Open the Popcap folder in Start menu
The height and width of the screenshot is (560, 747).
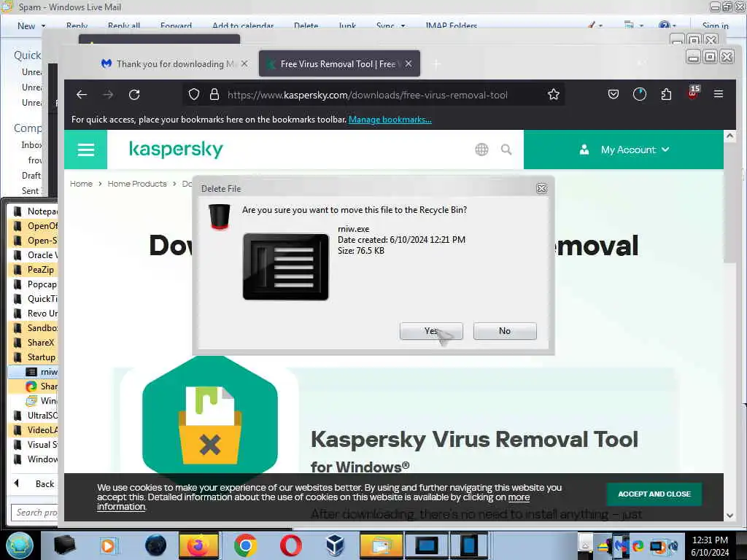(35, 284)
